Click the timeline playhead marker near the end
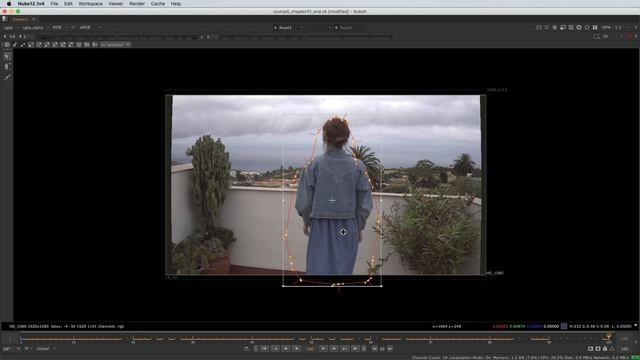640x360 pixels. [x=608, y=336]
